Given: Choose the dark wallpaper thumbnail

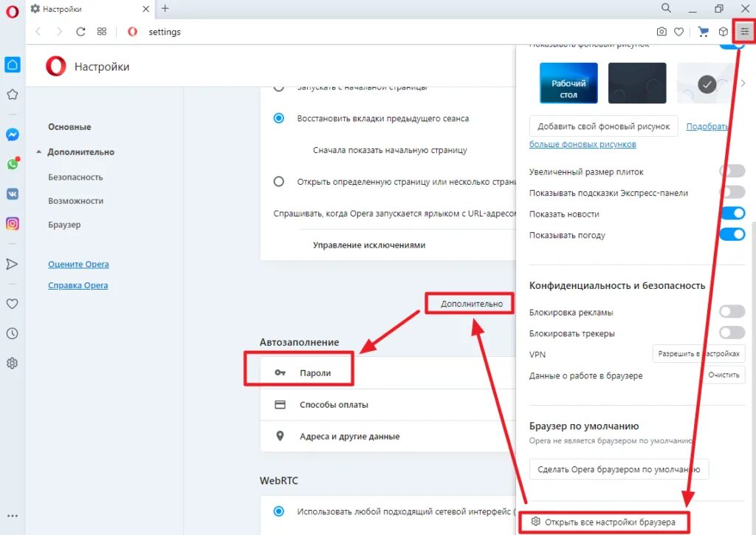Looking at the screenshot, I should (x=637, y=83).
